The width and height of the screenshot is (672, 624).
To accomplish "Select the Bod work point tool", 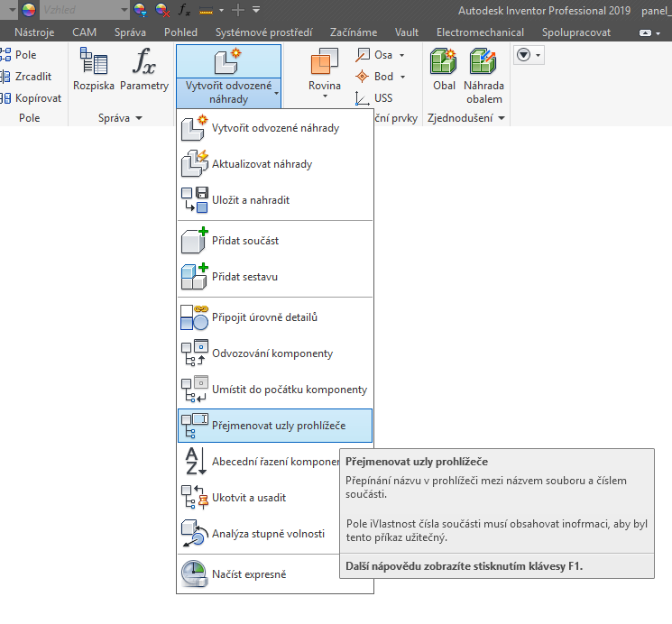I will point(374,77).
